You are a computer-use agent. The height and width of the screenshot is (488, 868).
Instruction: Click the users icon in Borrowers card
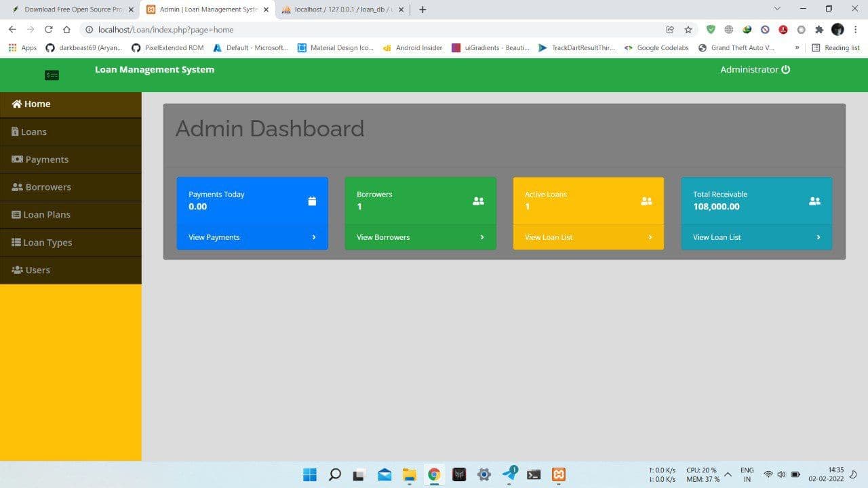[x=478, y=201]
